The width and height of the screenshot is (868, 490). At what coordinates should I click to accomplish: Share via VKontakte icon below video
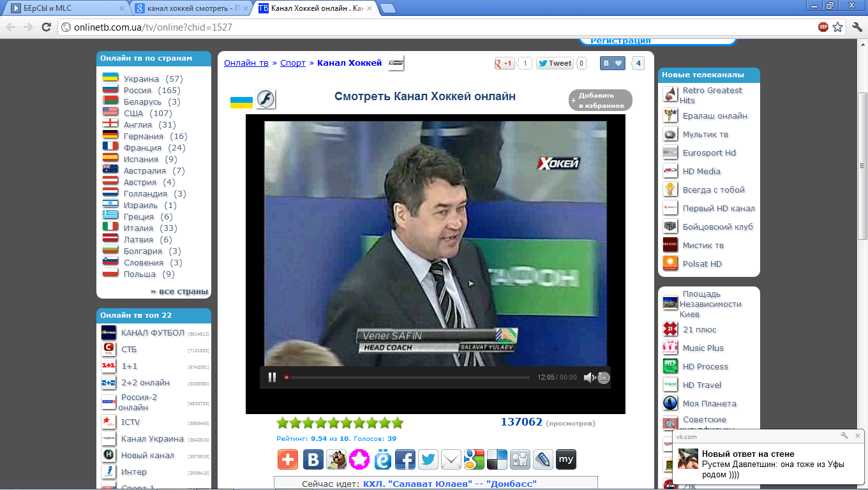pos(313,459)
